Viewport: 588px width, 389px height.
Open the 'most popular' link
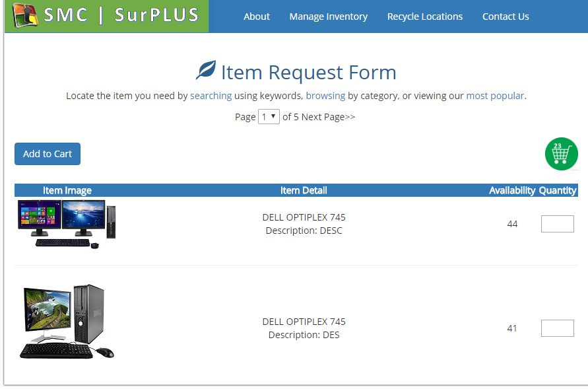pos(495,96)
